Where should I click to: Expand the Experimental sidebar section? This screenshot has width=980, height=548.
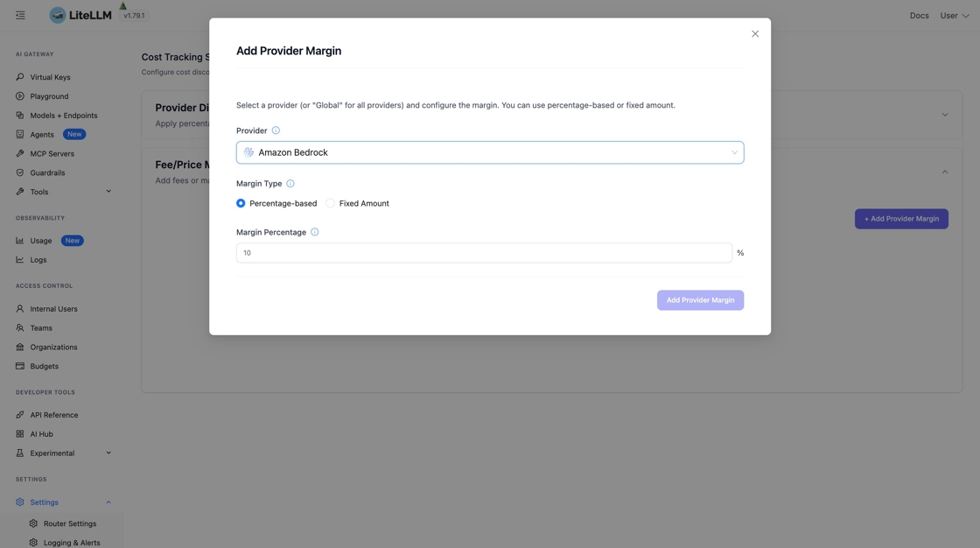click(108, 453)
